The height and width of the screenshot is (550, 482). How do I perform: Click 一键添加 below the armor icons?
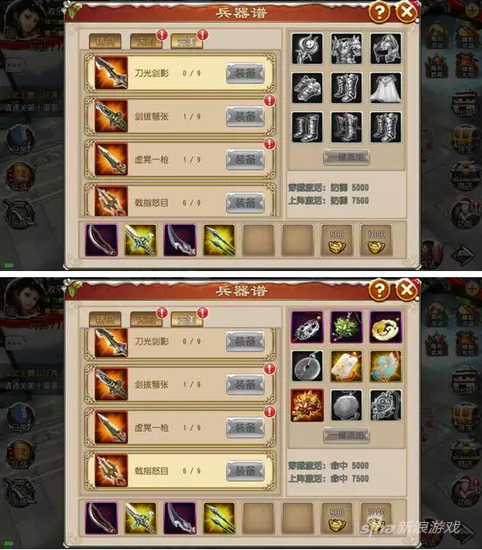coord(346,157)
